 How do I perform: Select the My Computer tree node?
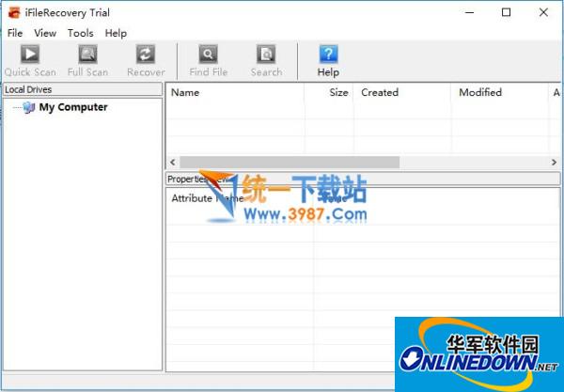73,107
